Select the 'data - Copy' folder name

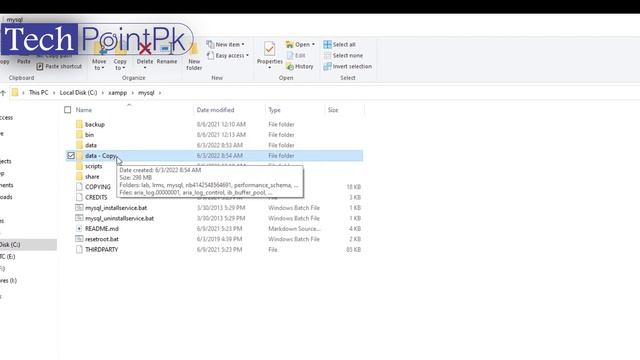tap(100, 156)
